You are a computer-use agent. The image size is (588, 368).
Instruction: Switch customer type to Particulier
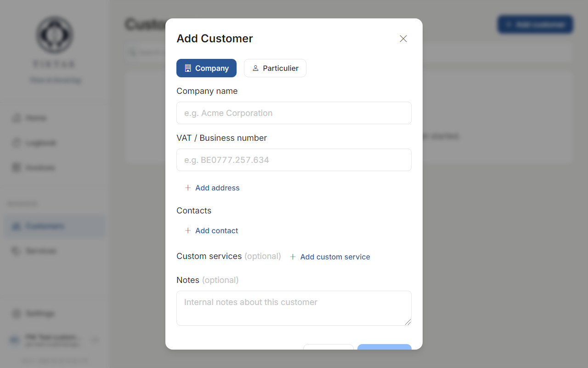click(275, 68)
